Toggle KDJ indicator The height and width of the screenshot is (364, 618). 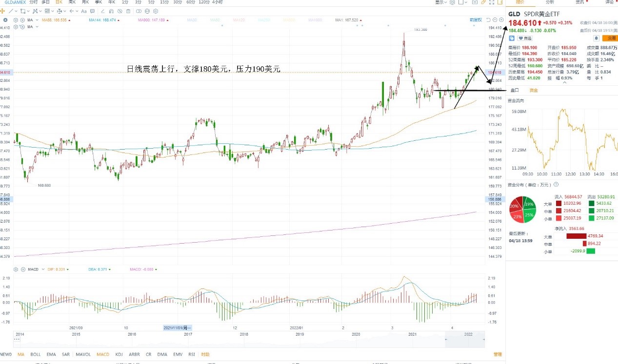point(120,354)
